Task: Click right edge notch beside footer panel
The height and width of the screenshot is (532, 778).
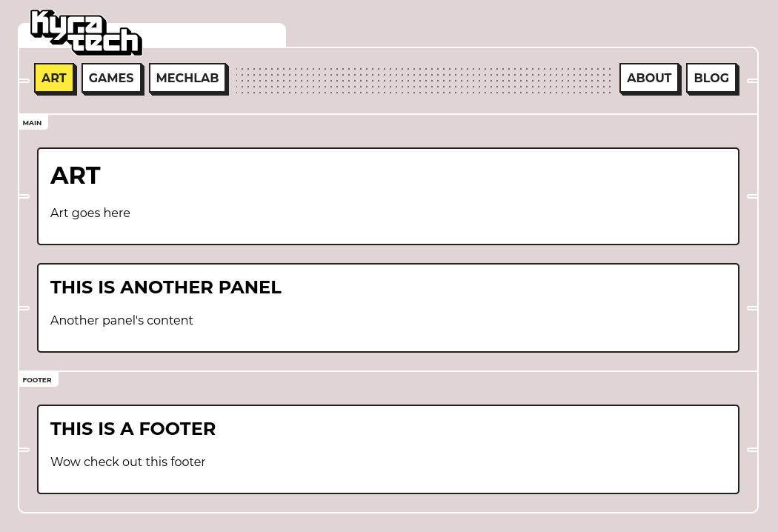Action: click(752, 450)
